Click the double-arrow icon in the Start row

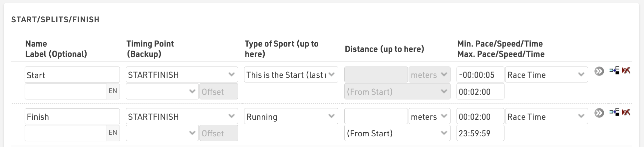[x=599, y=71]
